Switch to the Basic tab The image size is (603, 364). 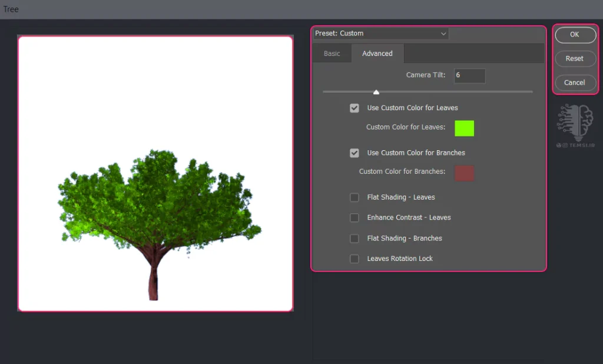coord(332,54)
